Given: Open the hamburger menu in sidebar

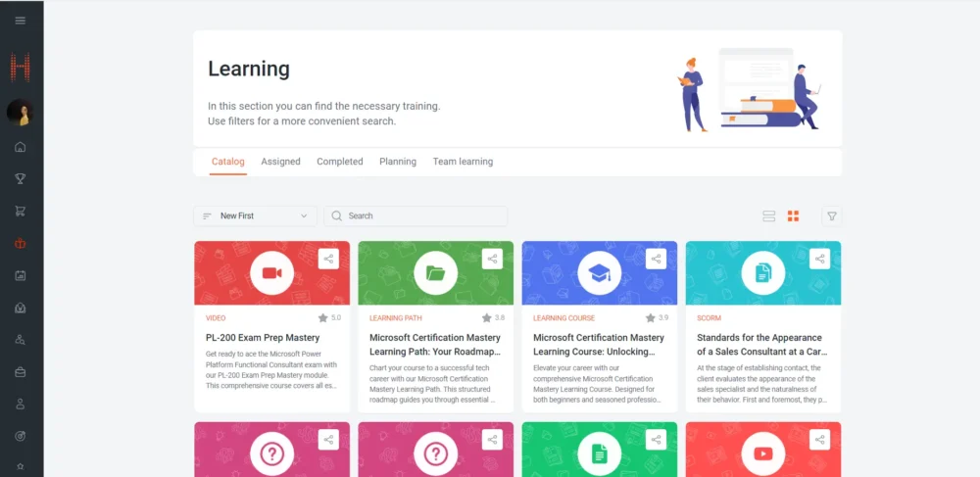Looking at the screenshot, I should tap(21, 21).
